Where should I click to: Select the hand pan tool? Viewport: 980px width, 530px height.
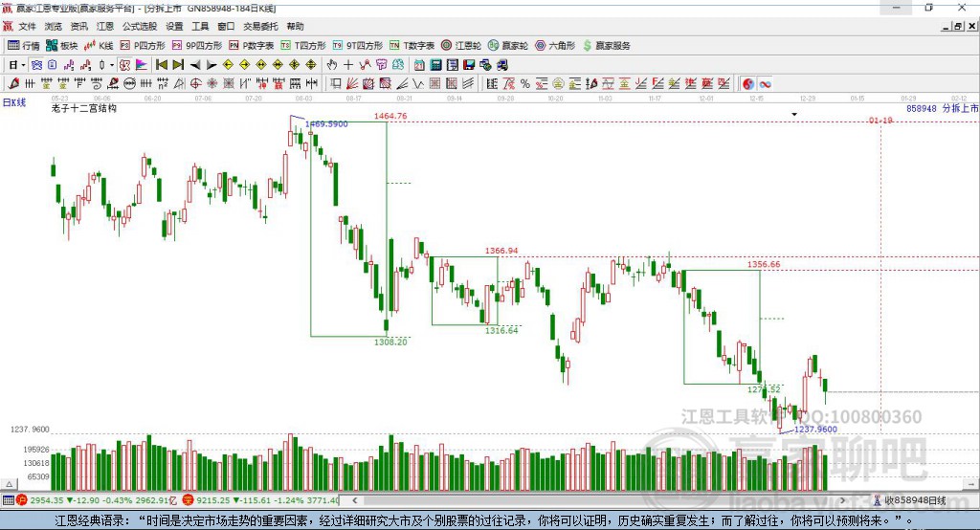point(332,65)
